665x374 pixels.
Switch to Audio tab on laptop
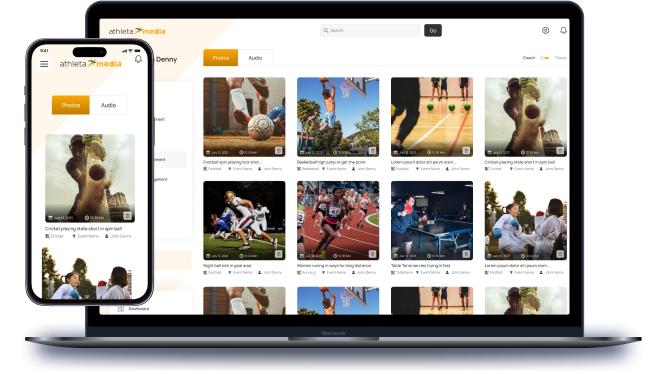point(255,58)
